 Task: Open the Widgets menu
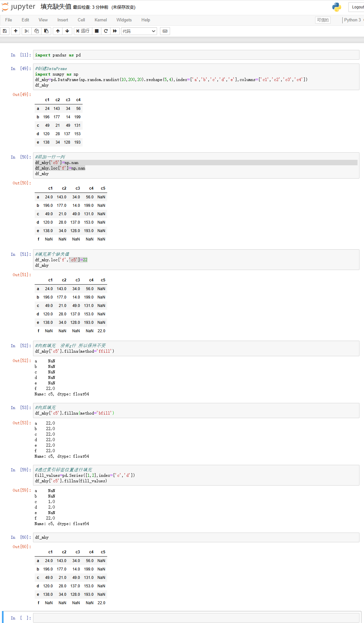pyautogui.click(x=124, y=20)
